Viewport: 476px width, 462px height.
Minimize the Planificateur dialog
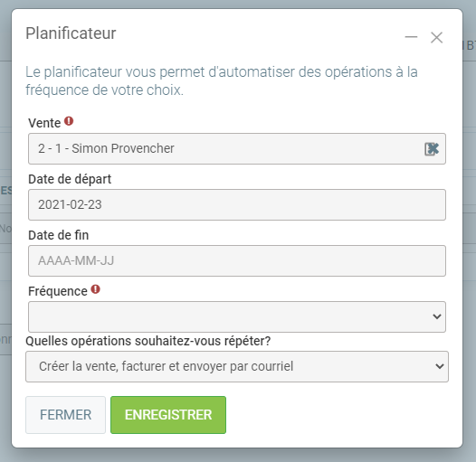pyautogui.click(x=411, y=37)
